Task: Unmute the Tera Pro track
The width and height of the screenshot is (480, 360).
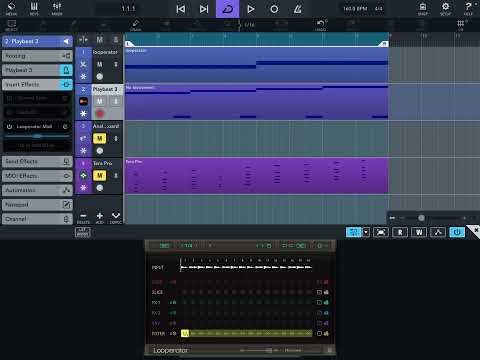Action: [x=100, y=175]
